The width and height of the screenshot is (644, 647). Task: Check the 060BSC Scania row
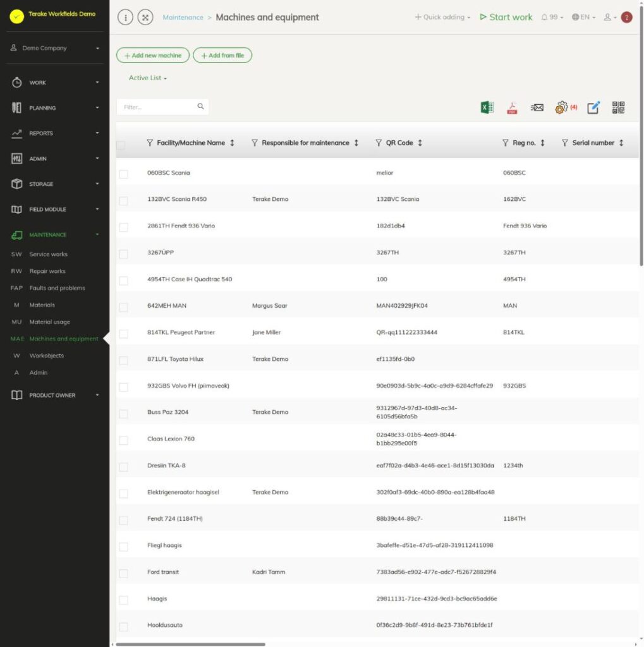click(x=123, y=174)
